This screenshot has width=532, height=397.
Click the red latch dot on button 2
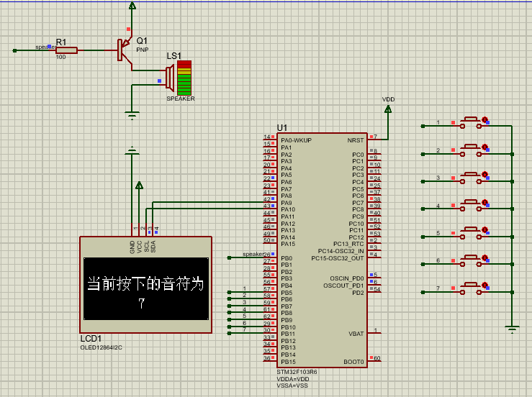(x=484, y=147)
